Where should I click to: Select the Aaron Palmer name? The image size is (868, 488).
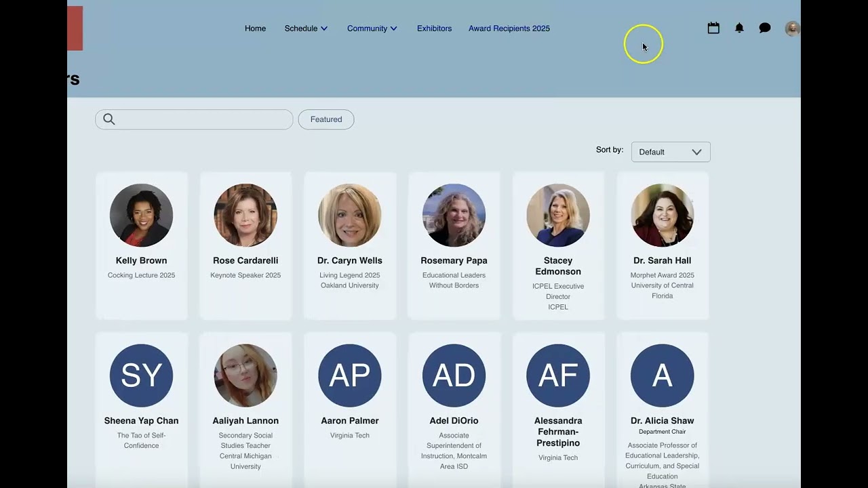[x=350, y=421]
